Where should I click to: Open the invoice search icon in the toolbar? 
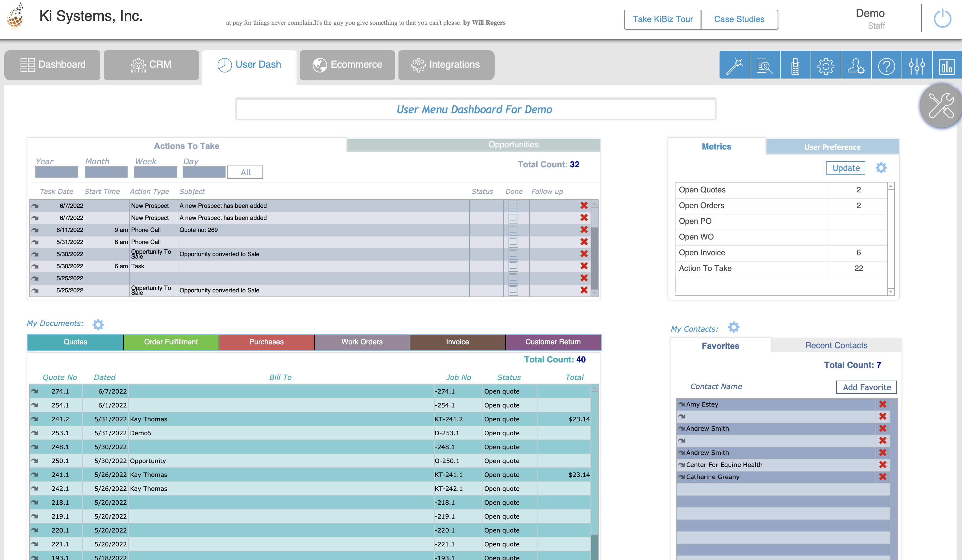765,65
